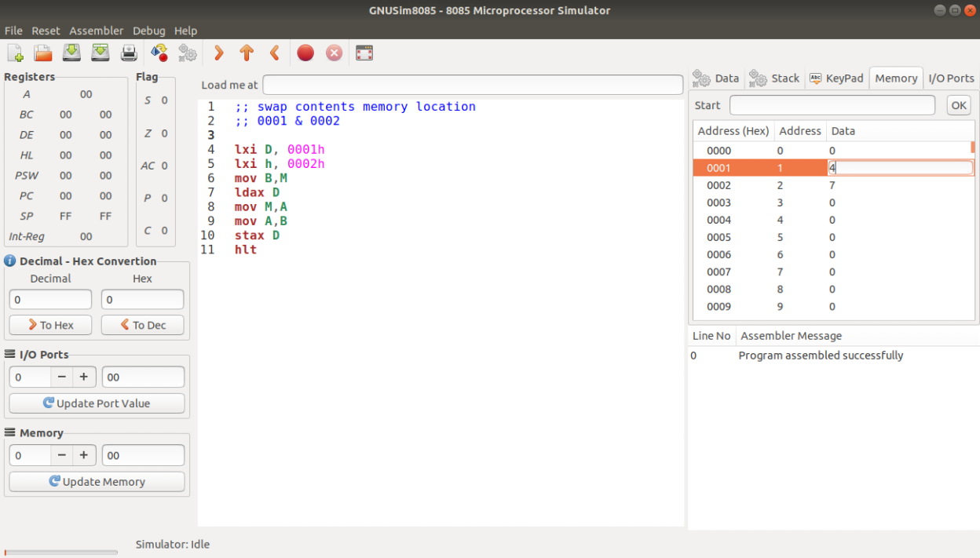980x558 pixels.
Task: Toggle breakpoint with the red circle icon
Action: pos(305,53)
